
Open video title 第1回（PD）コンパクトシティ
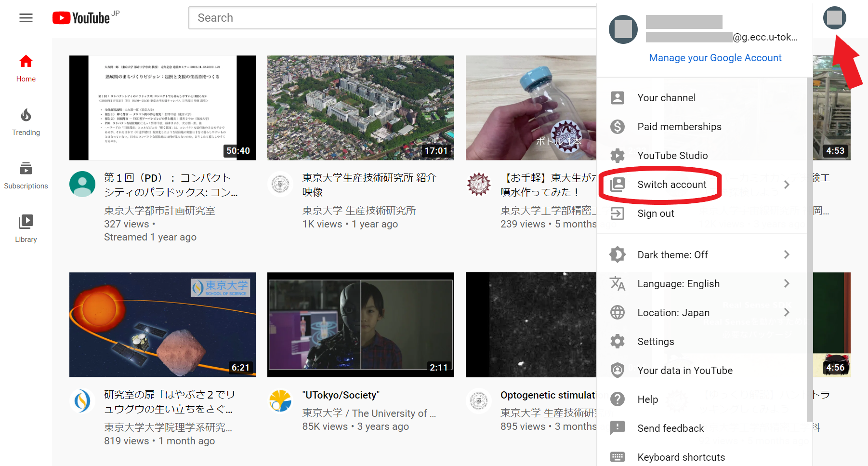tap(171, 185)
